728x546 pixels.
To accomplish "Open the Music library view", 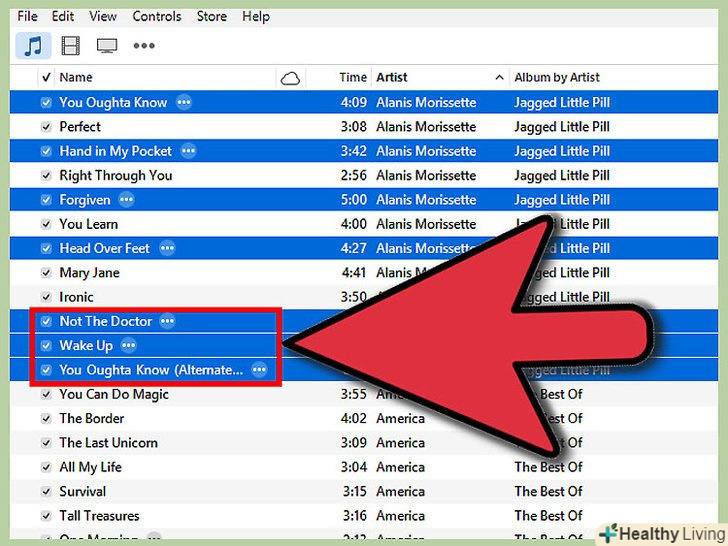I will click(33, 46).
